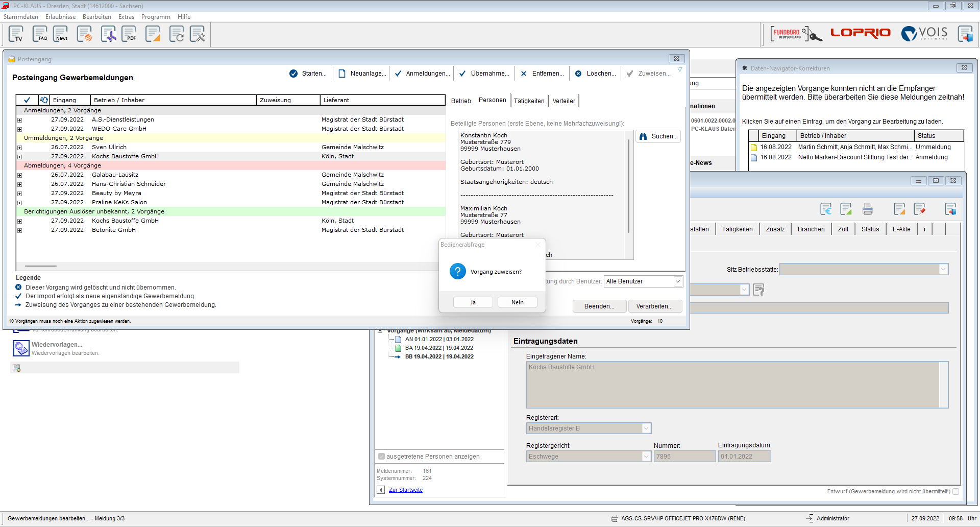Screen dimensions: 980x527
Task: Toggle 'ausgetretene Personen anzeigen' checkbox
Action: pos(381,457)
